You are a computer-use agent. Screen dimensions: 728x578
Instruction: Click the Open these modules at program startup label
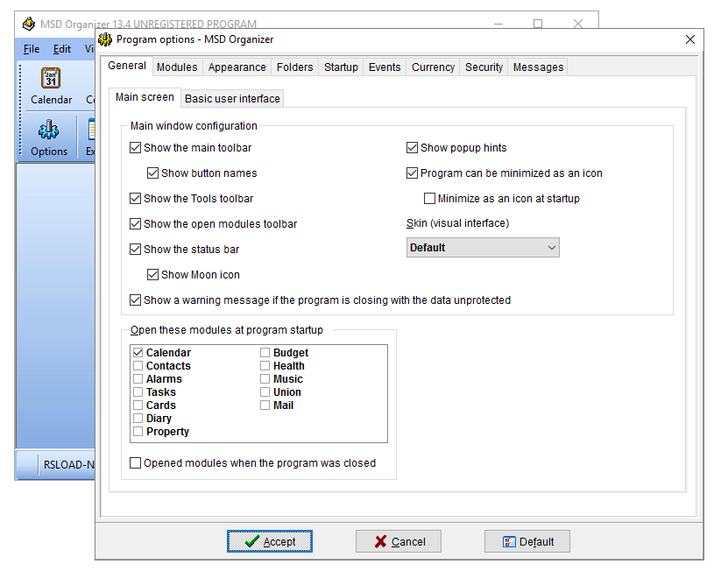(227, 330)
